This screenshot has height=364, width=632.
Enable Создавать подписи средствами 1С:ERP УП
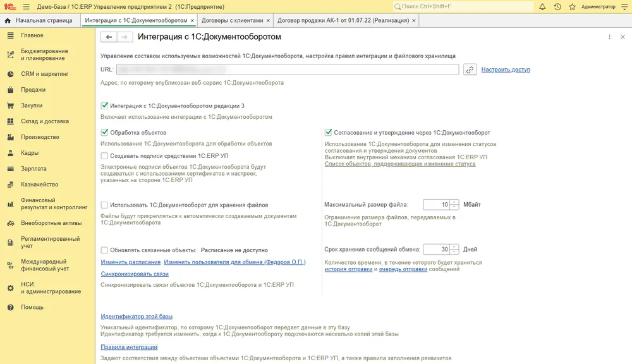104,155
